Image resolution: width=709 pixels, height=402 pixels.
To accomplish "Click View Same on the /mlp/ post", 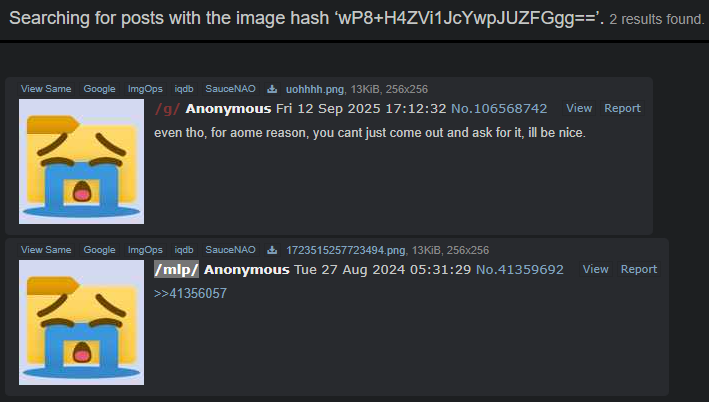I will tap(46, 250).
